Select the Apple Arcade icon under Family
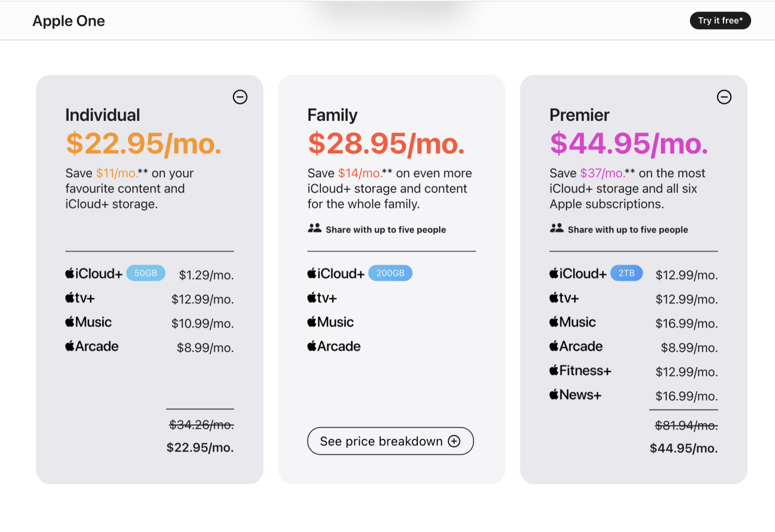 312,346
